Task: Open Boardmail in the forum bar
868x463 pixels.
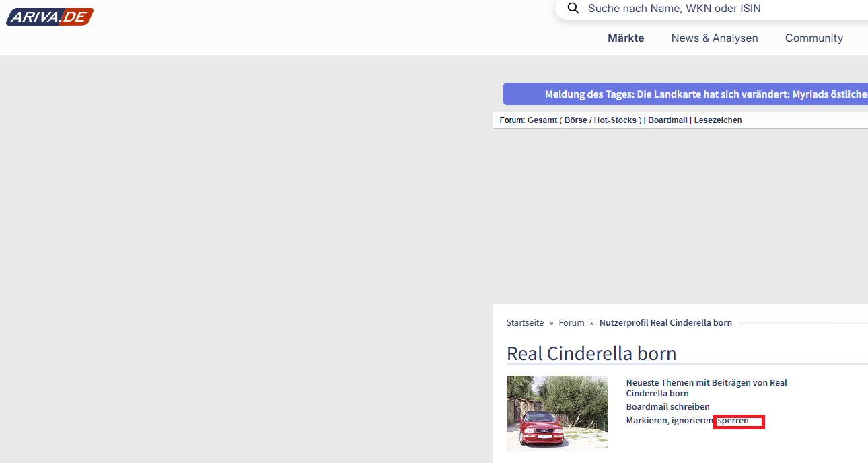Action: 667,120
